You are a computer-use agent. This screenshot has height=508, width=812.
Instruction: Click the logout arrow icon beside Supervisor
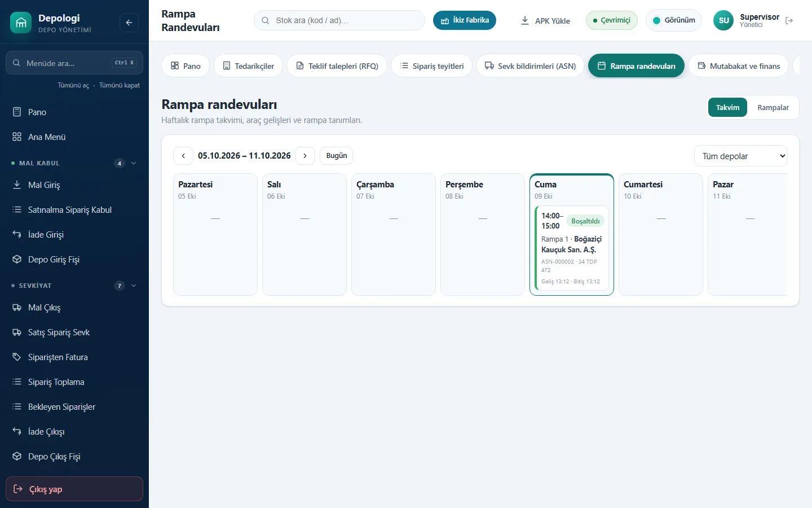789,20
